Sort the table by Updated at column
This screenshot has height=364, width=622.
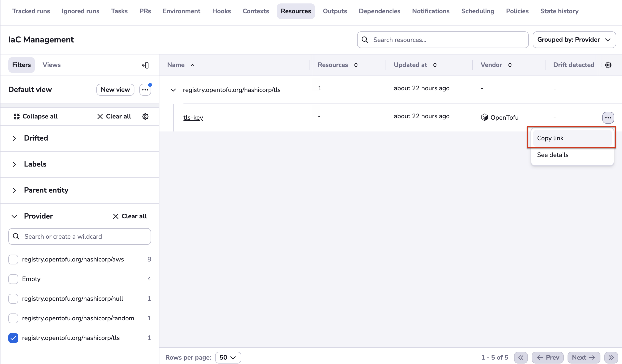coord(435,65)
